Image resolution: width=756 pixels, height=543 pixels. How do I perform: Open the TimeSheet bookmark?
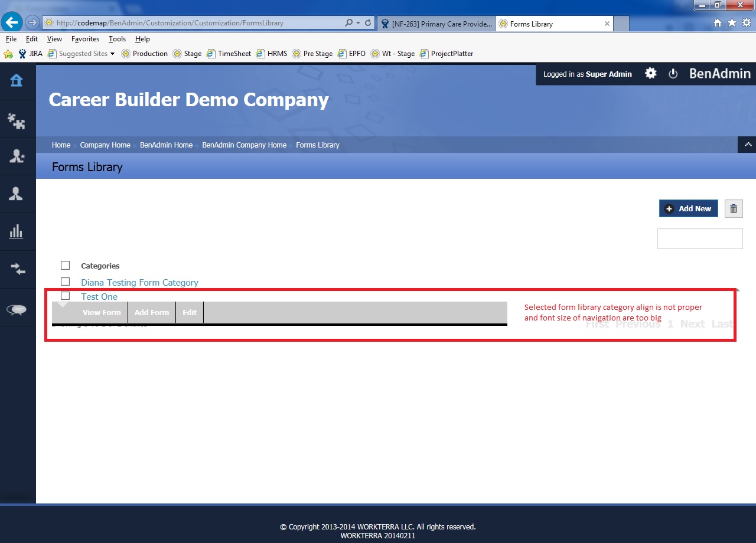[229, 54]
